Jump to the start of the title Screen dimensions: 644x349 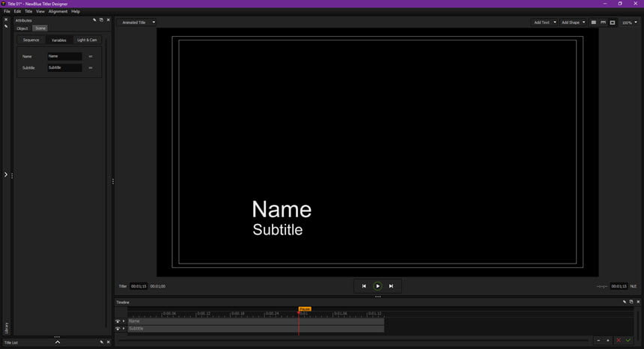(364, 286)
